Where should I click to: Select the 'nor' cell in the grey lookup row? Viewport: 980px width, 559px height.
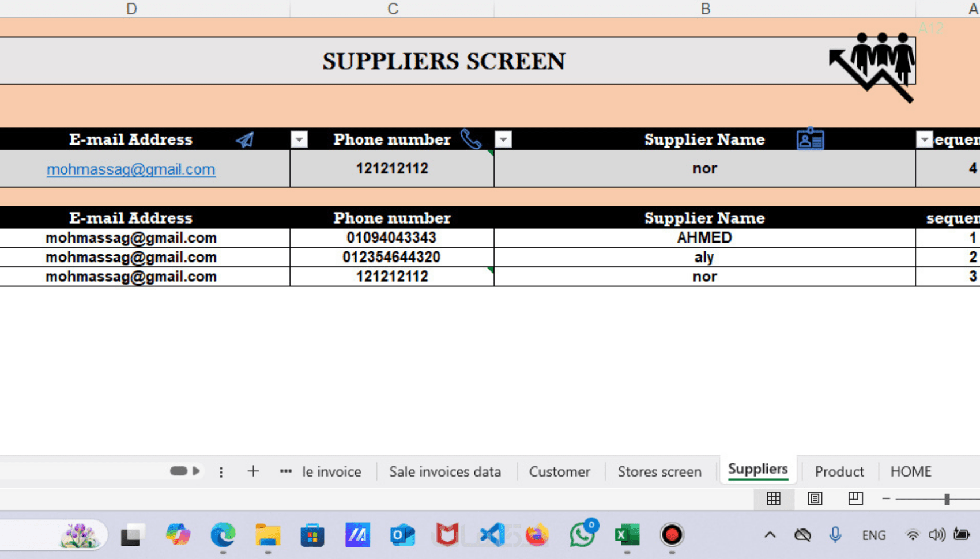[704, 169]
